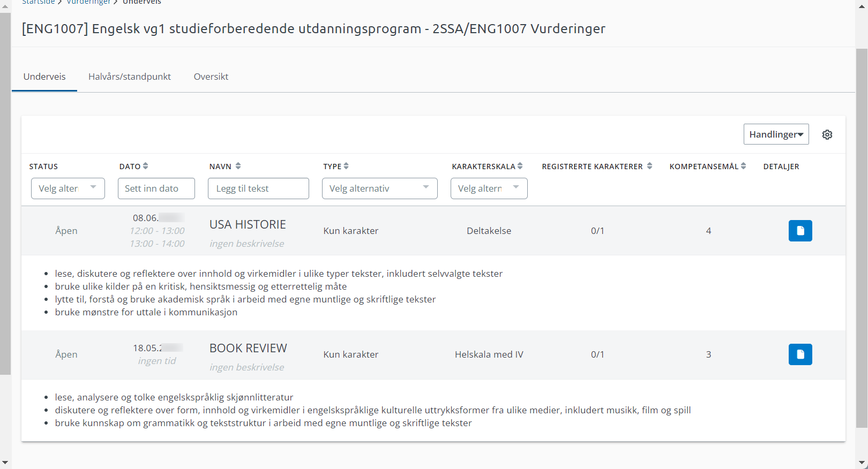Sort by NAVN column arrows

click(x=238, y=166)
